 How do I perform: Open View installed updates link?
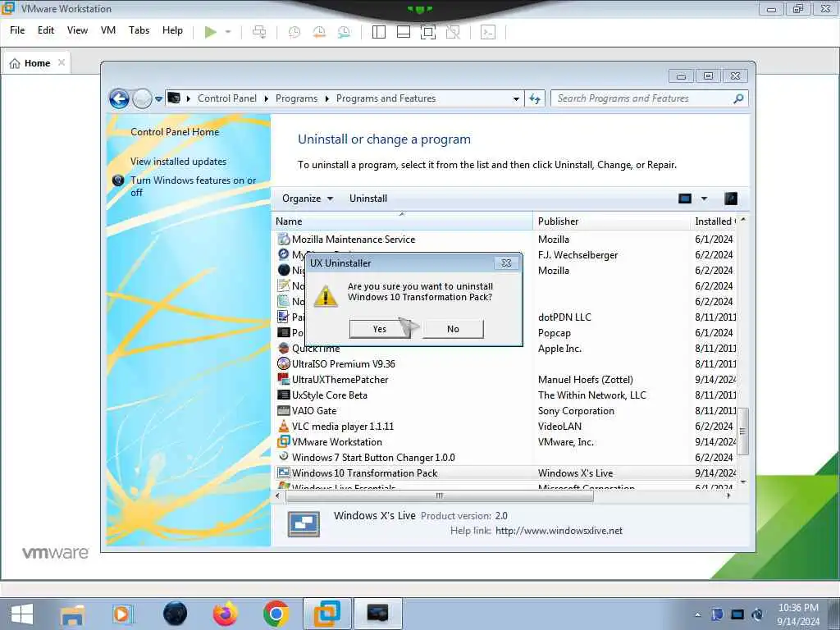point(178,162)
